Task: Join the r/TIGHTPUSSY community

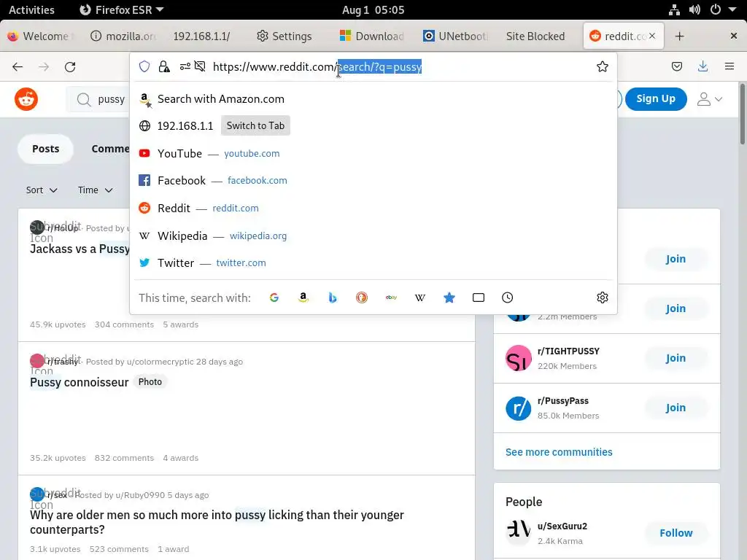Action: point(676,358)
